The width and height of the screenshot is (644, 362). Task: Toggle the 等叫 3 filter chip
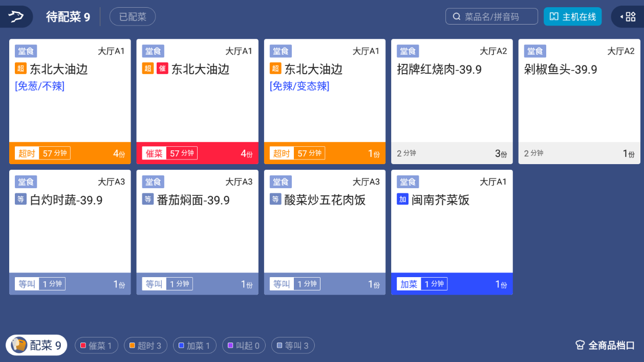point(293,346)
